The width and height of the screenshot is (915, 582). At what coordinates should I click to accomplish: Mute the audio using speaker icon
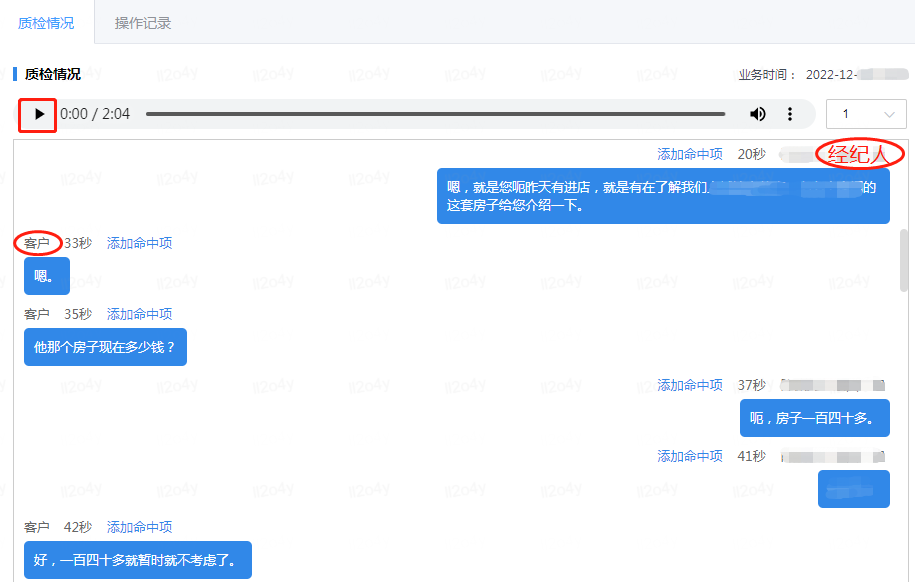click(758, 114)
